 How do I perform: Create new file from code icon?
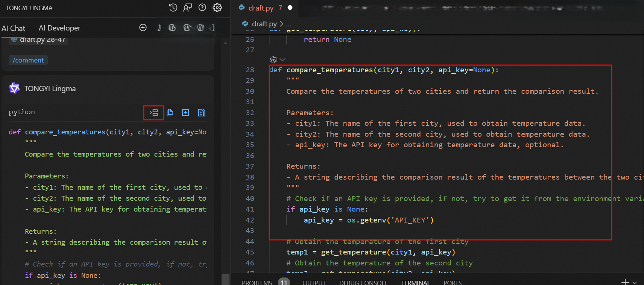[x=185, y=113]
